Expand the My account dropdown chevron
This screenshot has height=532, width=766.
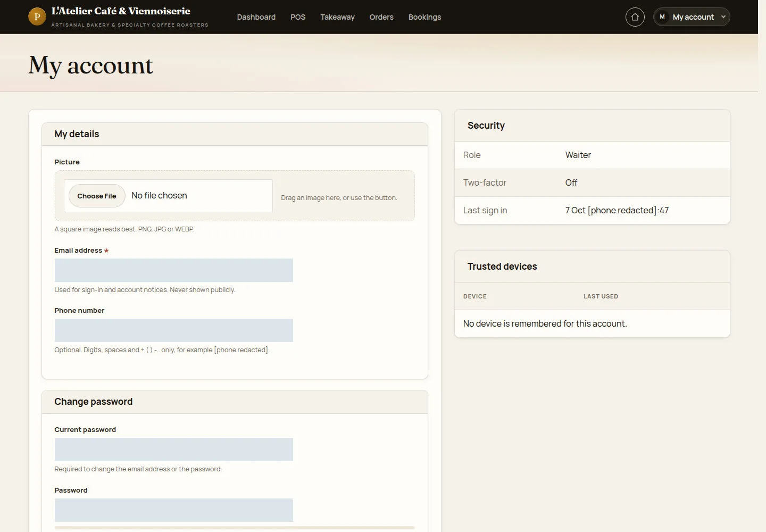pos(723,17)
